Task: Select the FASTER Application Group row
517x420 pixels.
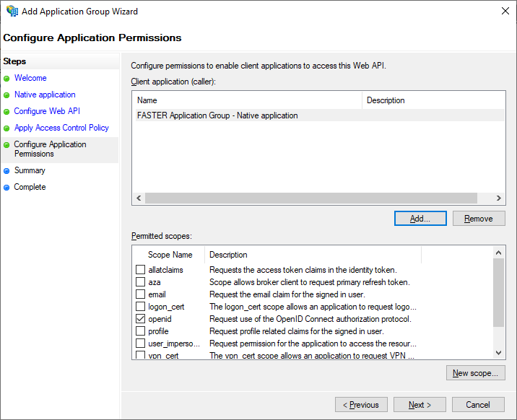Action: click(x=320, y=115)
